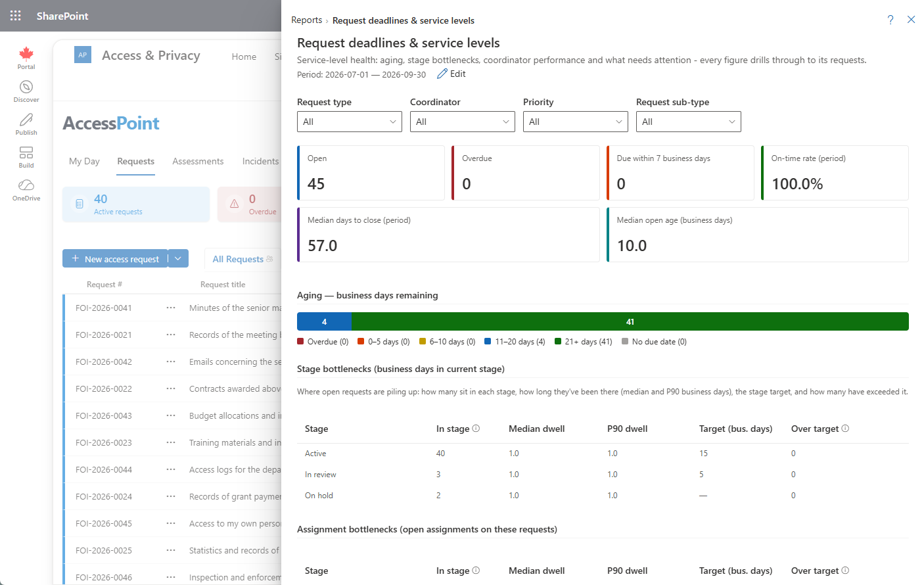Open row options for FOI-2026-0045
The width and height of the screenshot is (924, 585).
click(171, 523)
